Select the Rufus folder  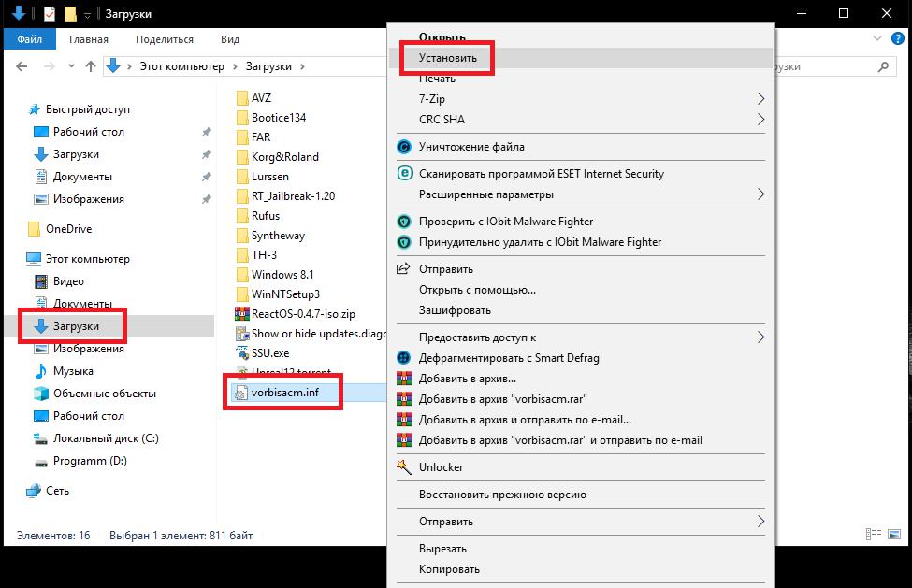(x=265, y=216)
